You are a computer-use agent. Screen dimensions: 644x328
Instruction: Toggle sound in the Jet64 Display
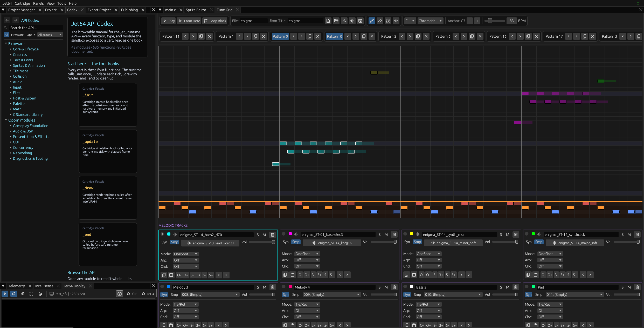tap(23, 294)
